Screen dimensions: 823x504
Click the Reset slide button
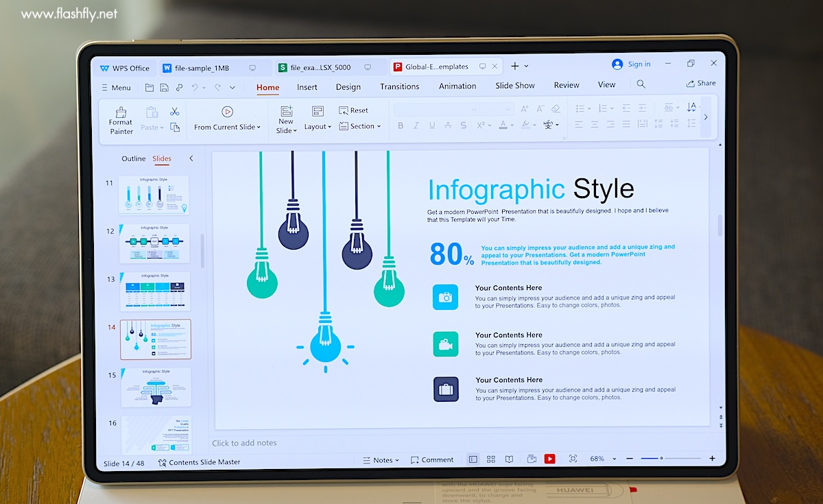(x=353, y=110)
